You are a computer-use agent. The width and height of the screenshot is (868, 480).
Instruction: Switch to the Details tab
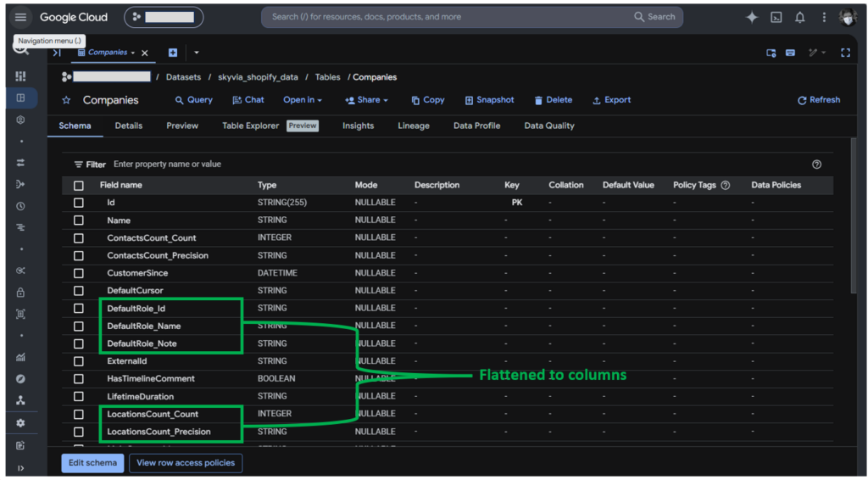coord(129,126)
